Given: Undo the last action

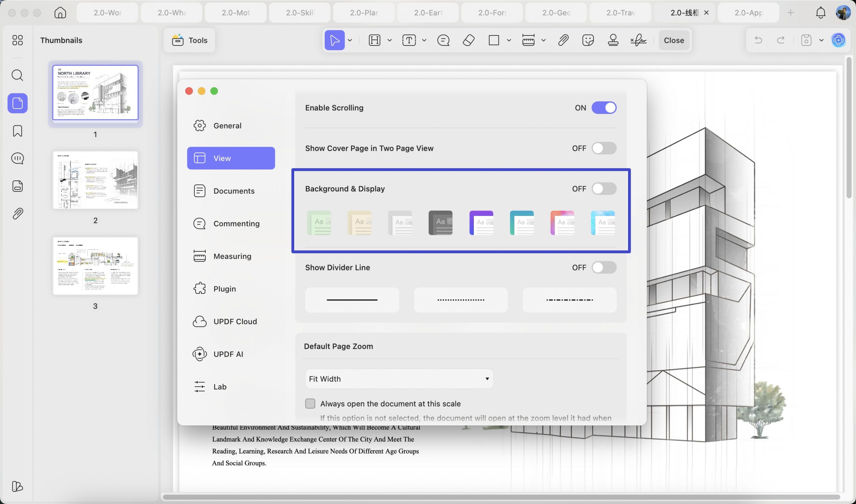Looking at the screenshot, I should [x=758, y=40].
